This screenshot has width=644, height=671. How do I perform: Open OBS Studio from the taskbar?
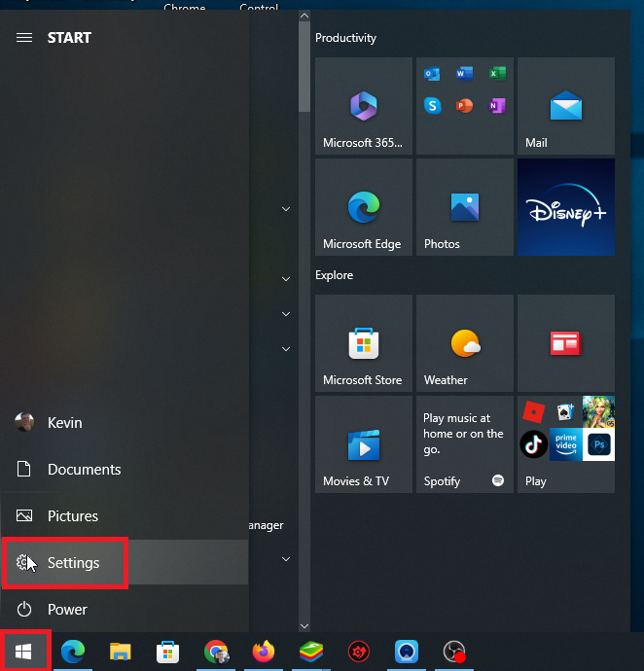pos(454,652)
